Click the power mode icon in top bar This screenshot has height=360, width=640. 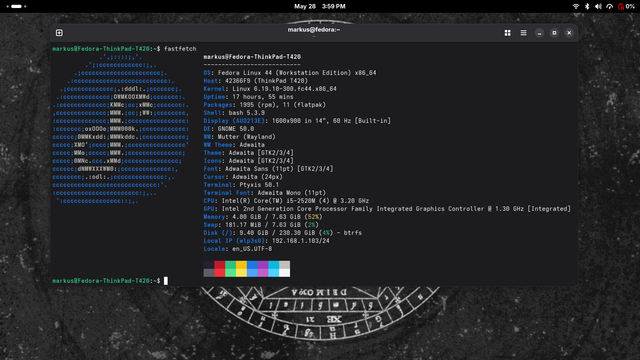[x=609, y=6]
